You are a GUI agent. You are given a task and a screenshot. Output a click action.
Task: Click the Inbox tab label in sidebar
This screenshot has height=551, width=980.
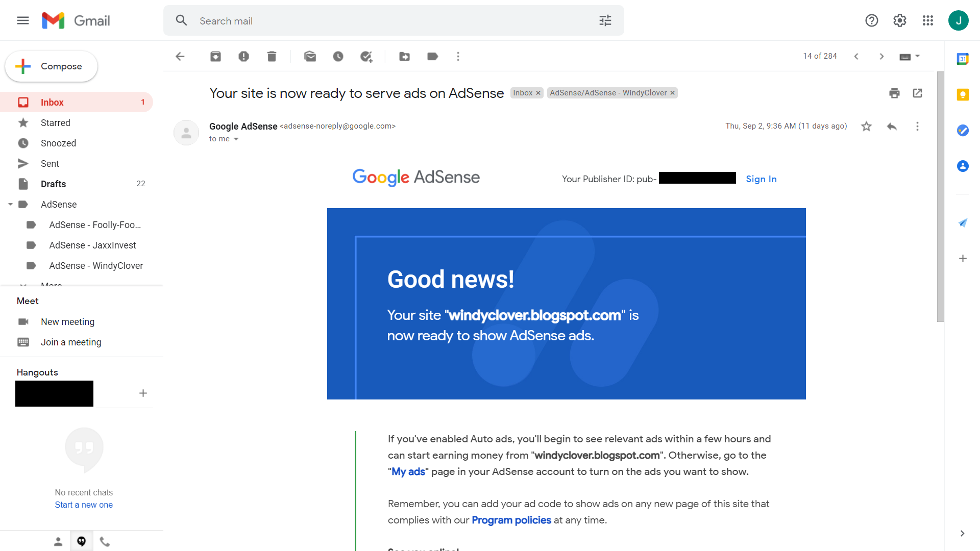click(x=52, y=102)
